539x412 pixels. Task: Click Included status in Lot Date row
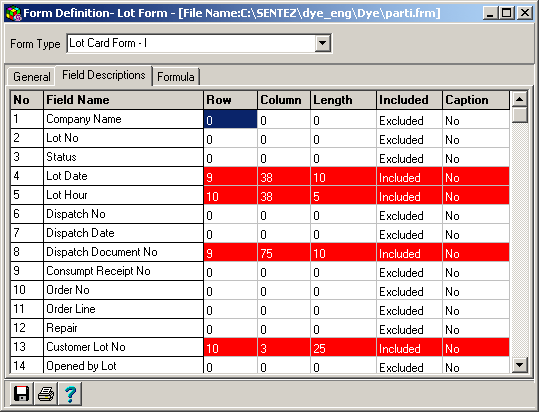pos(409,176)
